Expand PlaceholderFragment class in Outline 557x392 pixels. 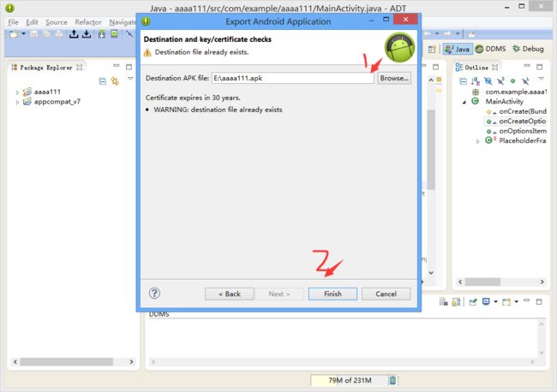[x=478, y=140]
